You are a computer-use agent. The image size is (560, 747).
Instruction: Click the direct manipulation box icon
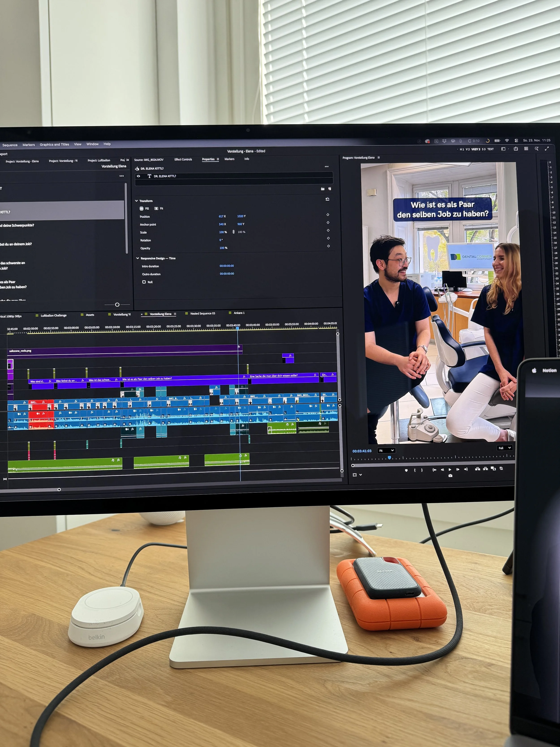(354, 475)
